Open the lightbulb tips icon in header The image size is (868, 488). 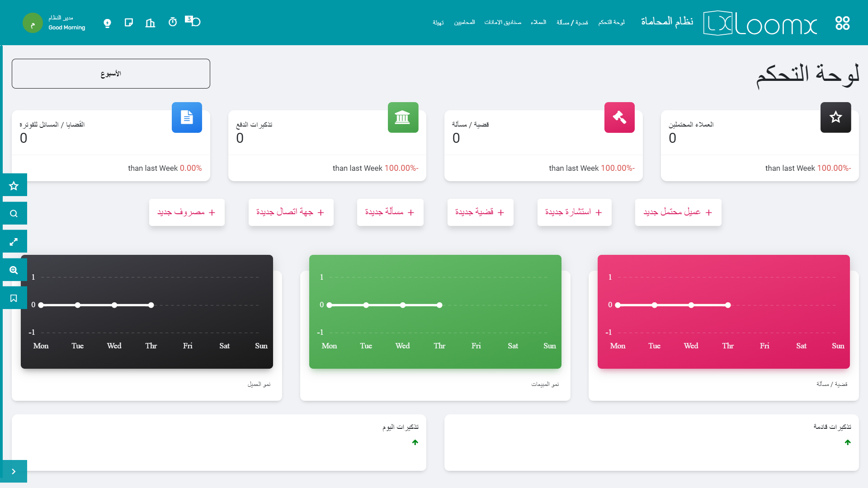click(107, 23)
